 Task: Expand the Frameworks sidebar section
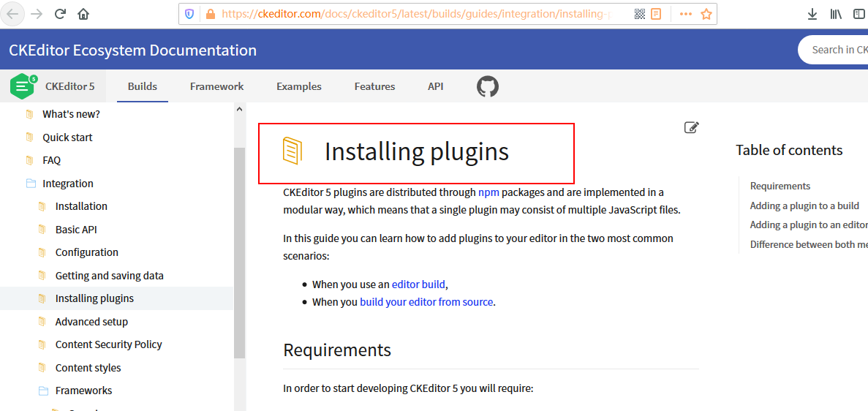click(x=83, y=391)
